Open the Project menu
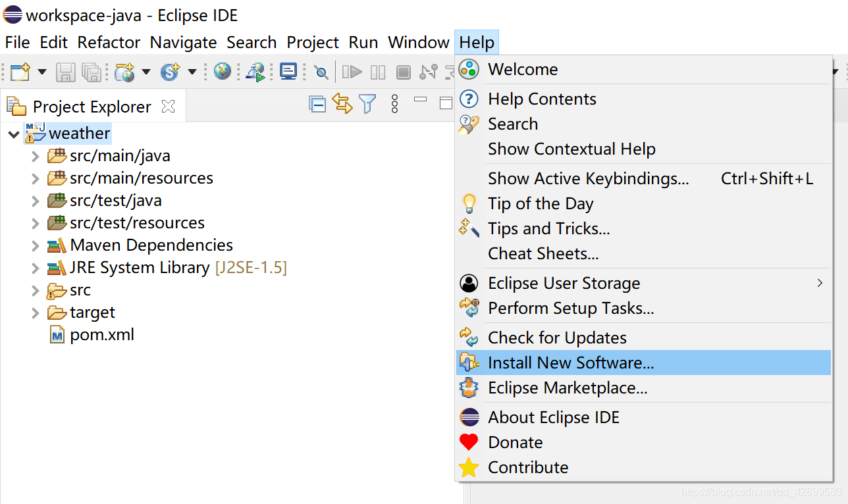The width and height of the screenshot is (848, 504). [x=313, y=42]
